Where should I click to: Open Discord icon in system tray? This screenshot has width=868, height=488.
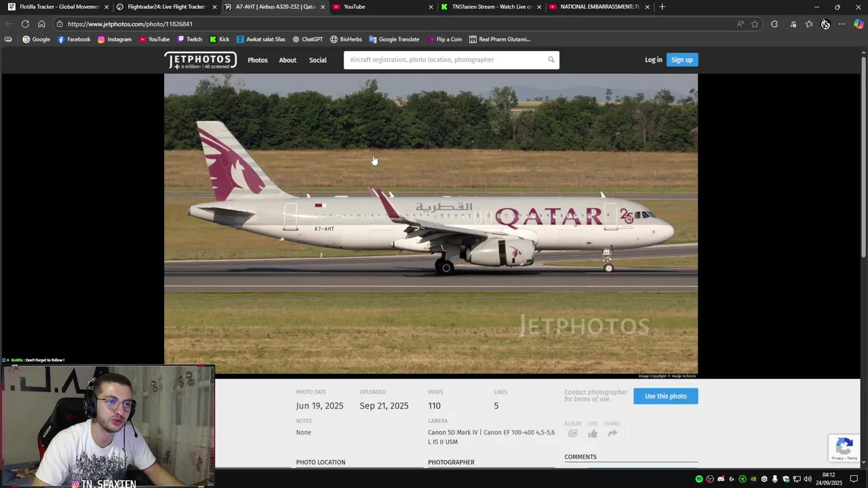pyautogui.click(x=721, y=479)
